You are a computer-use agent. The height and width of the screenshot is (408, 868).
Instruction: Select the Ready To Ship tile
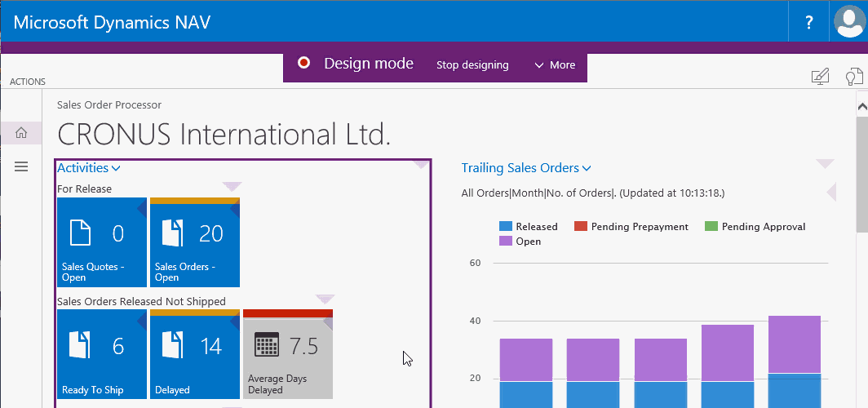coord(101,354)
